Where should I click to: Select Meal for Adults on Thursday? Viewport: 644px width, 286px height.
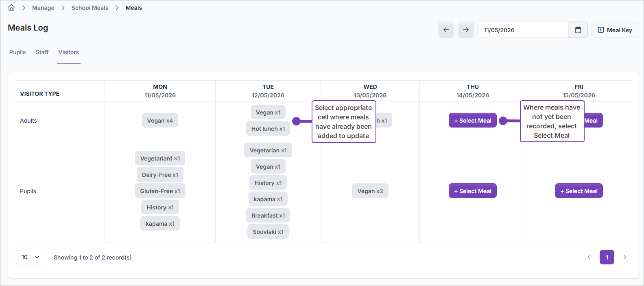(x=473, y=120)
